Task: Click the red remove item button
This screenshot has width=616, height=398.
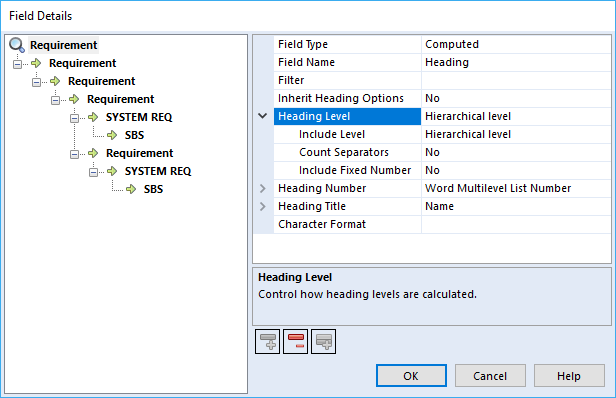Action: pos(295,341)
